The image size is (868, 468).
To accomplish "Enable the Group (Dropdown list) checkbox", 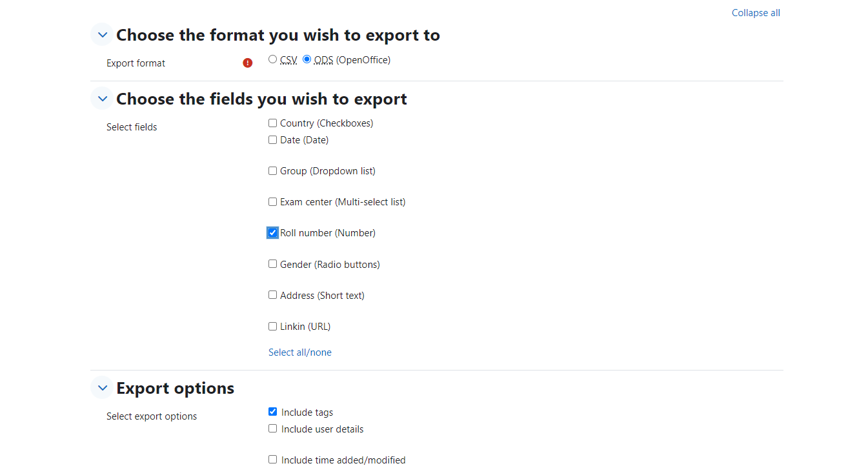I will (272, 171).
